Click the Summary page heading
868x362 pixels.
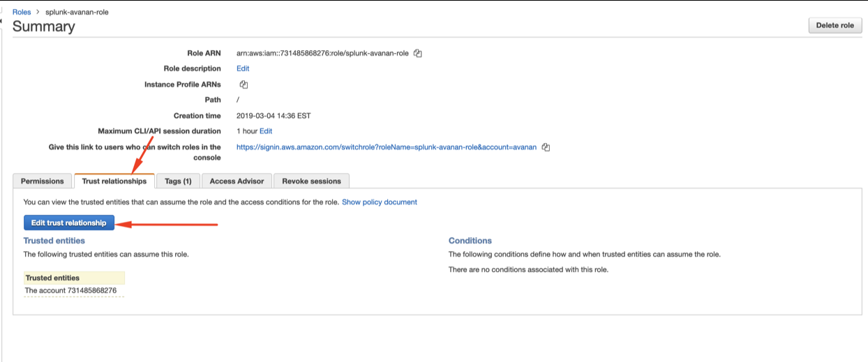43,27
